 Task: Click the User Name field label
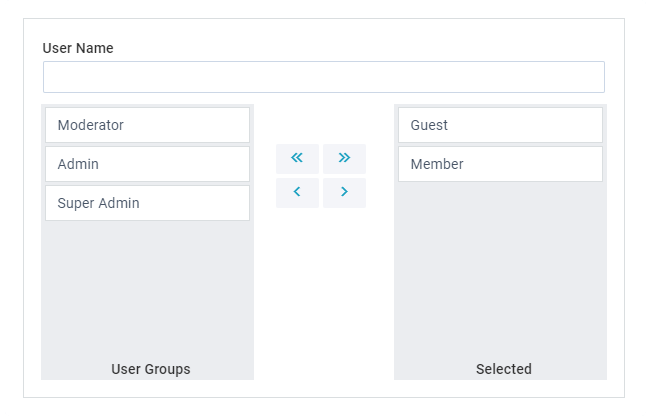78,48
